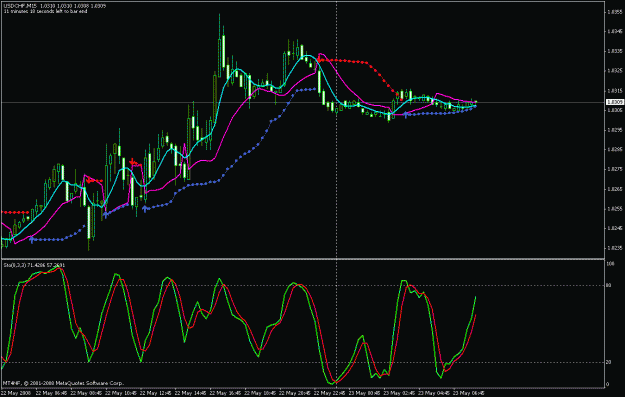Click the highlighted current price label 1.0309
This screenshot has width=625, height=397.
(x=614, y=102)
